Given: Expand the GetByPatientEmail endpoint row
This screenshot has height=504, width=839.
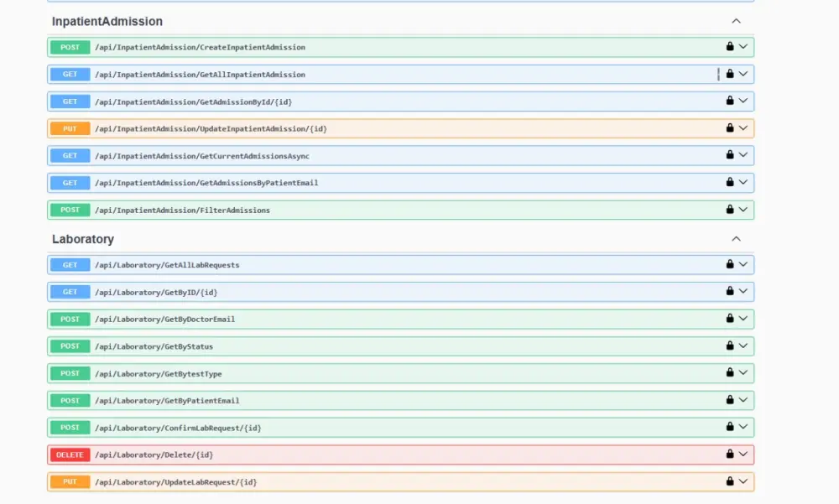Looking at the screenshot, I should pyautogui.click(x=378, y=400).
